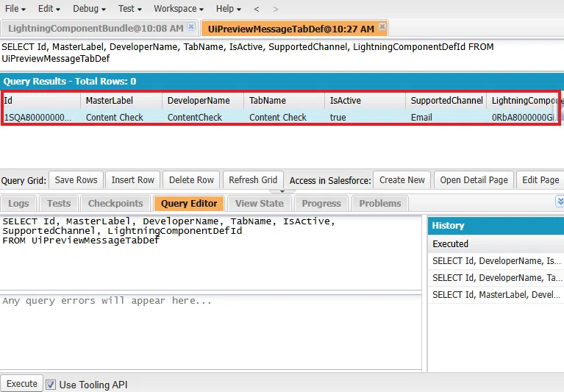Select the 1SQA80000000... Id cell
The width and height of the screenshot is (564, 392).
pos(42,117)
